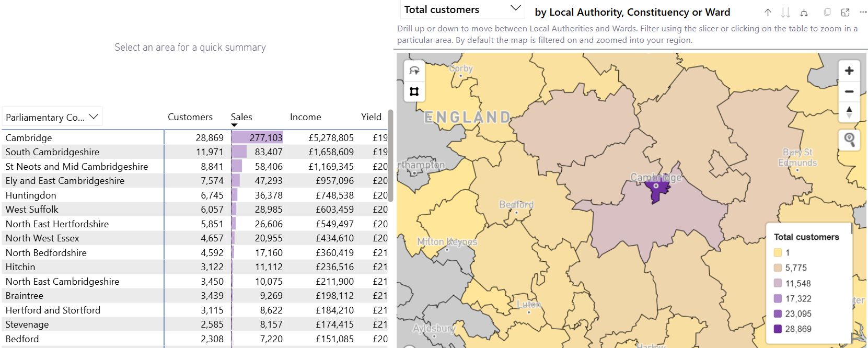Click the table's vertical scrollbar
This screenshot has width=868, height=348.
(390, 157)
